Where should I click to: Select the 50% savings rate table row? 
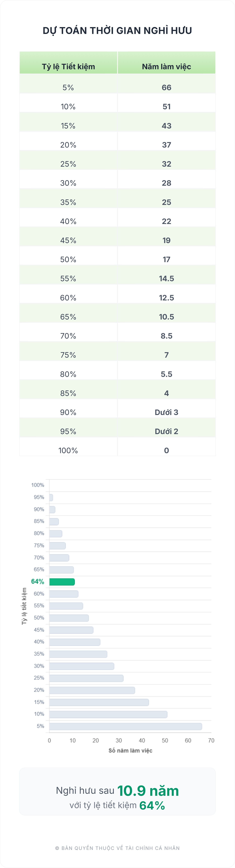(68, 259)
